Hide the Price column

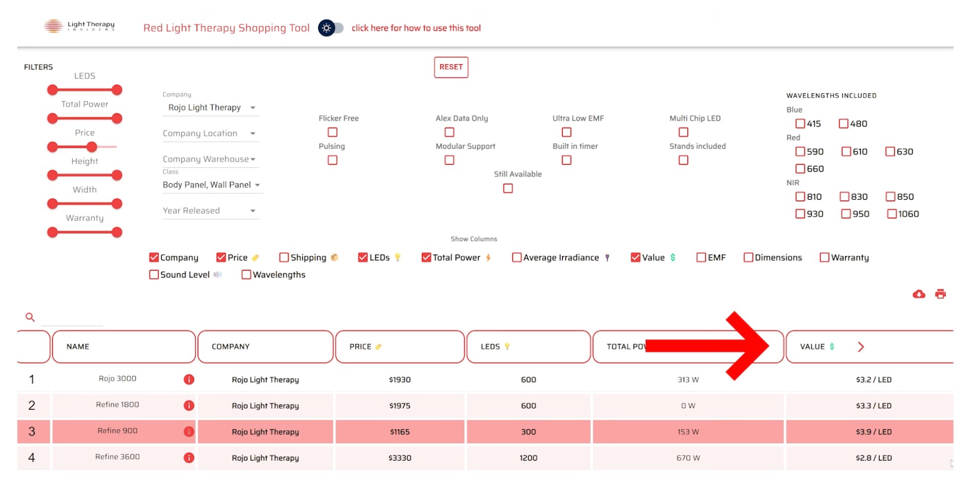pos(221,257)
